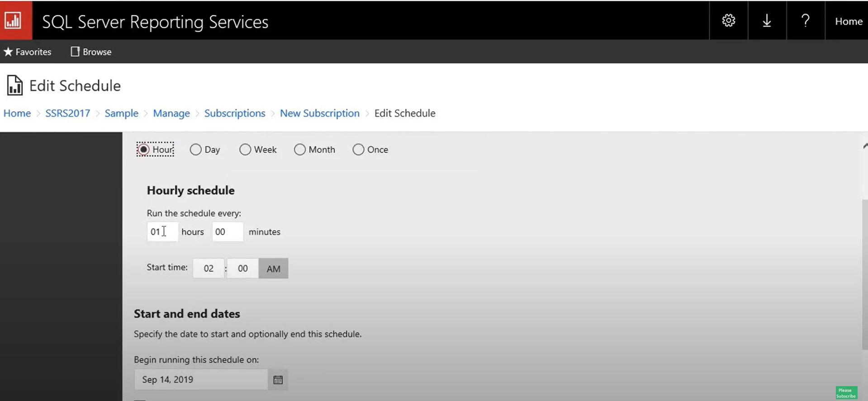Toggle the AM start time button

click(x=273, y=269)
